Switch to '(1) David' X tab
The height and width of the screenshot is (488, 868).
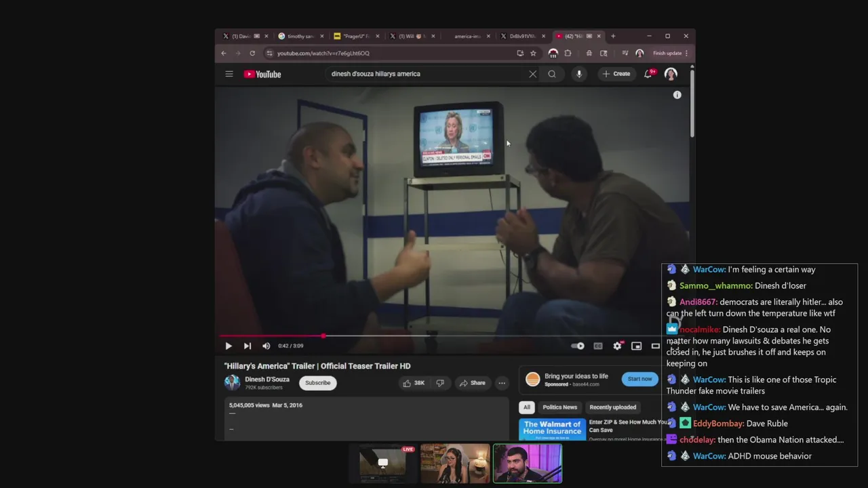pos(245,36)
